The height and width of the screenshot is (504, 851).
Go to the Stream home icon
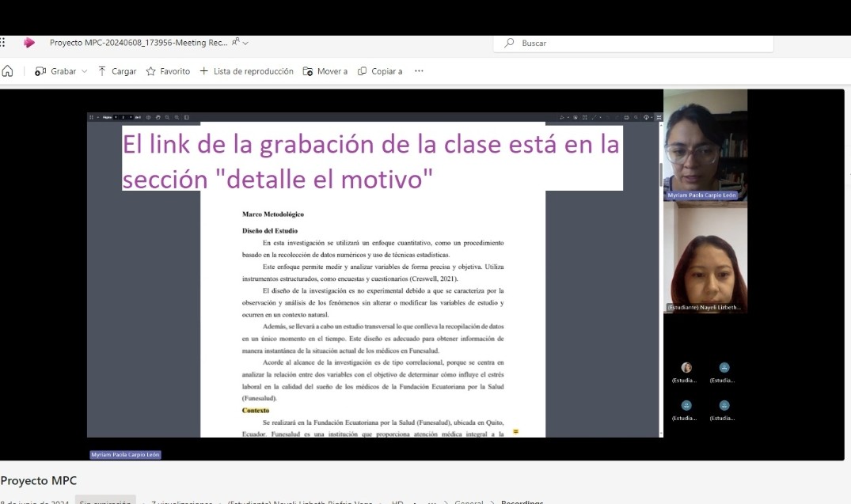(x=8, y=71)
